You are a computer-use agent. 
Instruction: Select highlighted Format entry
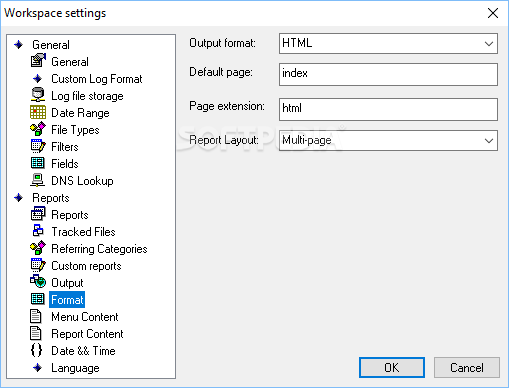click(x=67, y=300)
